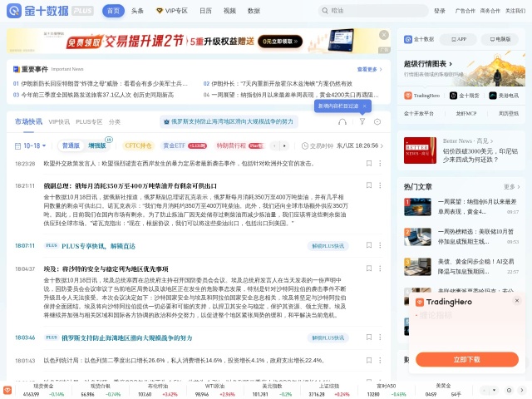The image size is (532, 399).
Task: Open the TradingHero link in the sidebar
Action: click(x=421, y=96)
